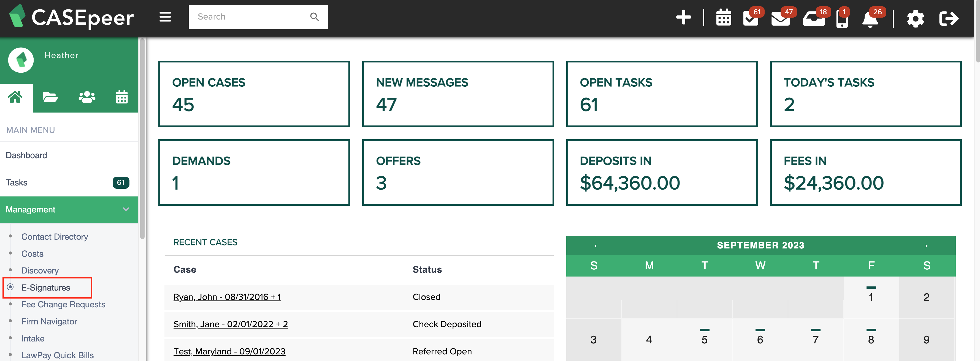Select September 8 on calendar
Screen dimensions: 980x361
(x=871, y=339)
